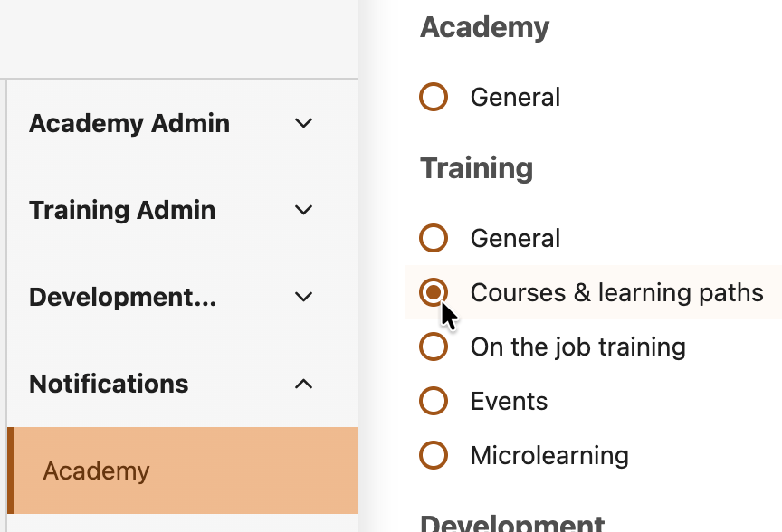
Task: Click the Events option label
Action: tap(509, 401)
